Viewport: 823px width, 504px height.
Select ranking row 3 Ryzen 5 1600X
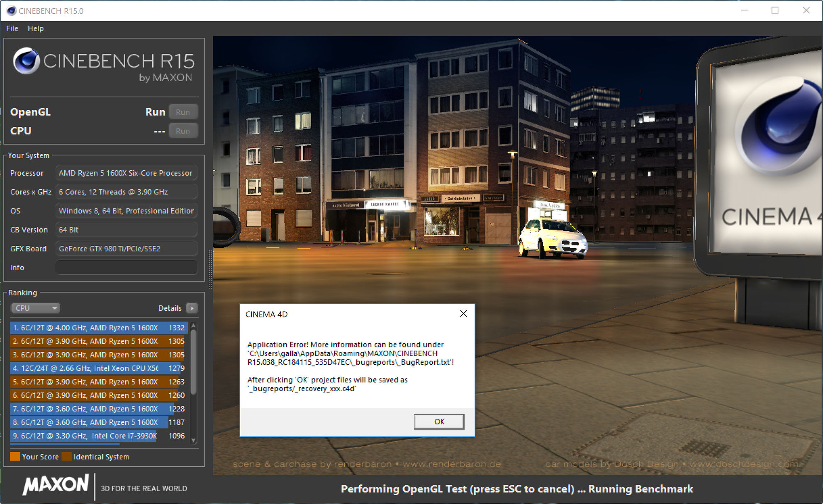point(99,355)
